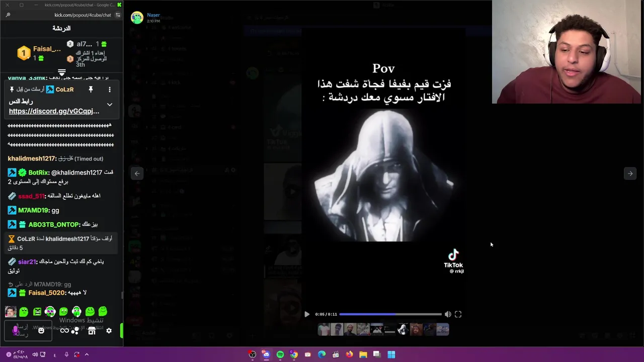Open Chrome site settings icon by the URL

(118, 15)
